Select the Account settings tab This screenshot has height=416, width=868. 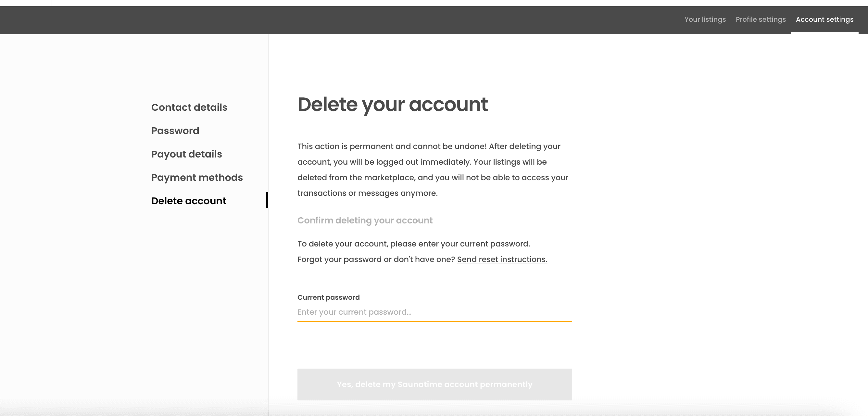tap(824, 19)
